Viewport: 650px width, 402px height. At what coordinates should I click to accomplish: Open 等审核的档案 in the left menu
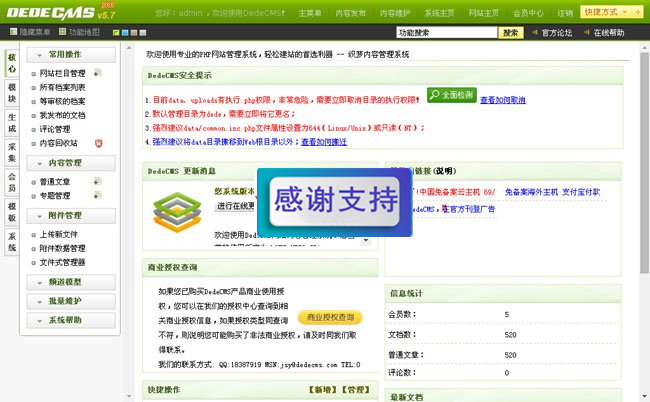point(63,101)
